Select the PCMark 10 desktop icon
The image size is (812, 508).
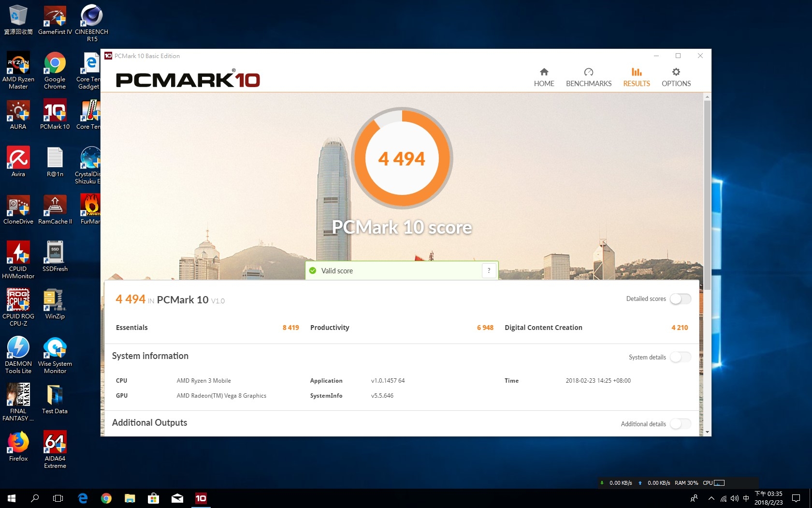pos(55,115)
